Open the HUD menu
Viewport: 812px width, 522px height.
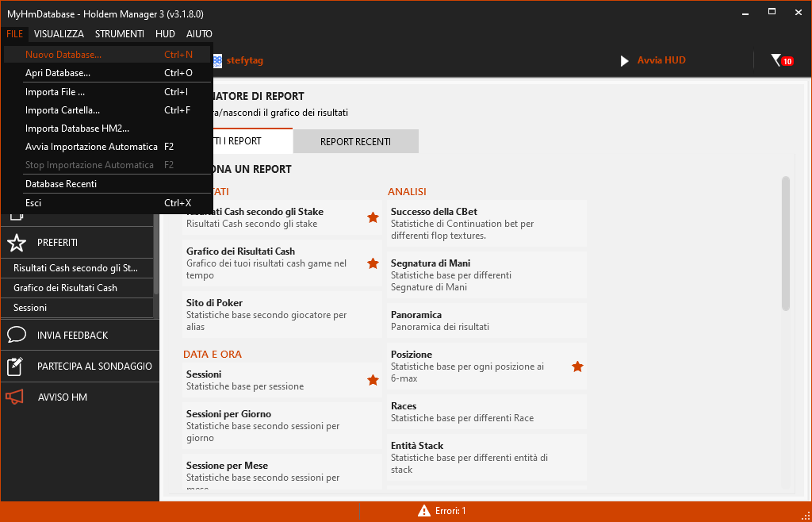click(x=165, y=33)
